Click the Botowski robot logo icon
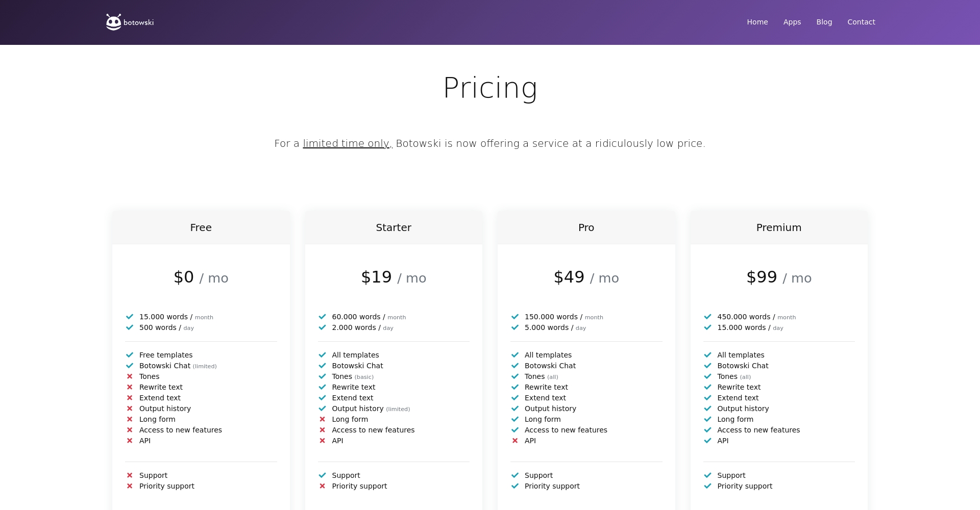980x510 pixels. coord(113,22)
